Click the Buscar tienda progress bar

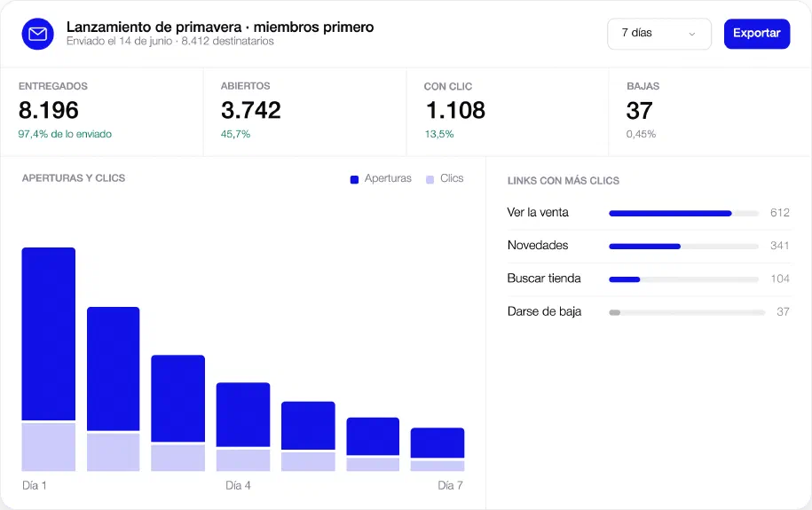(683, 279)
